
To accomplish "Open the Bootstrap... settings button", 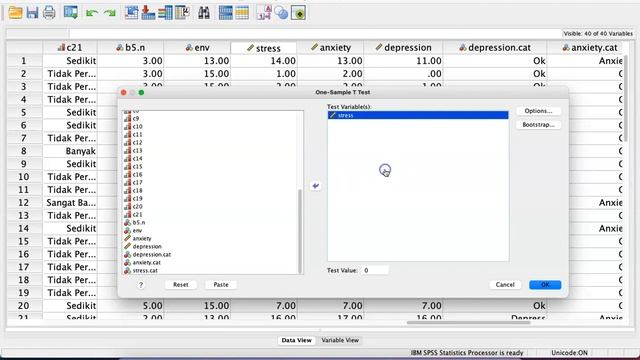I will click(538, 125).
